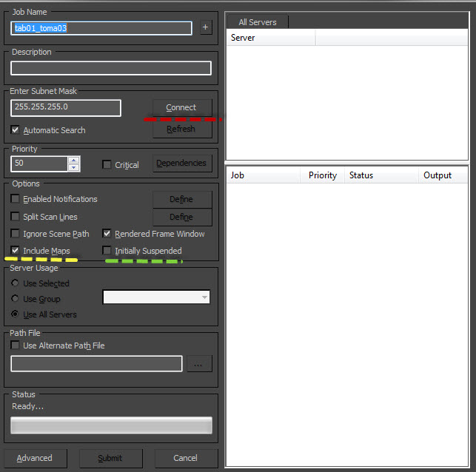Check the Split Scan Lines option

[15, 216]
